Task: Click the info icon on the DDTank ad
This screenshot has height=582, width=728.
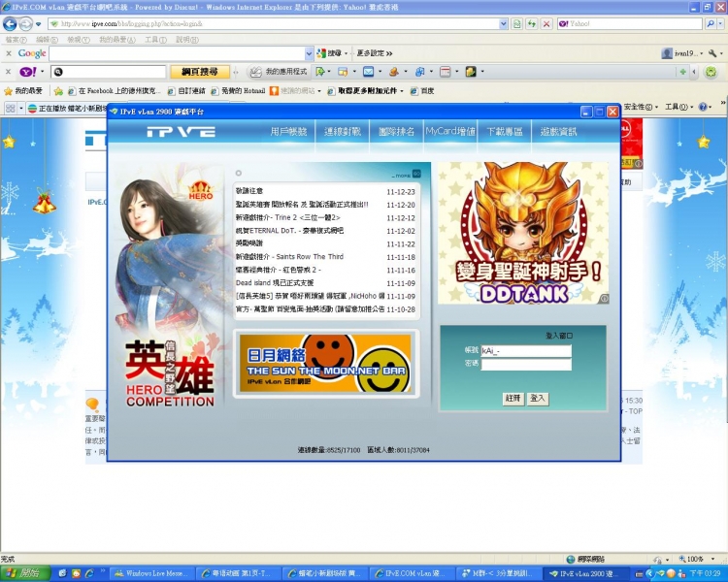Action: [604, 299]
